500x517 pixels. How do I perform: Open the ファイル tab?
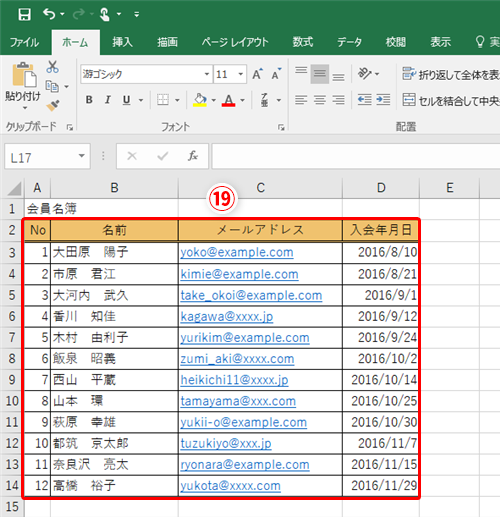coord(24,42)
